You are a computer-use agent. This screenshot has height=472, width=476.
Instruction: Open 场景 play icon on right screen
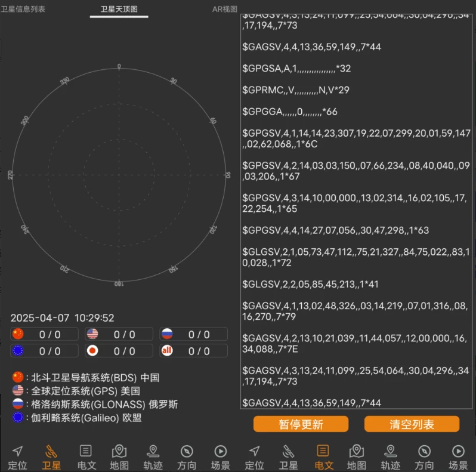tap(458, 457)
